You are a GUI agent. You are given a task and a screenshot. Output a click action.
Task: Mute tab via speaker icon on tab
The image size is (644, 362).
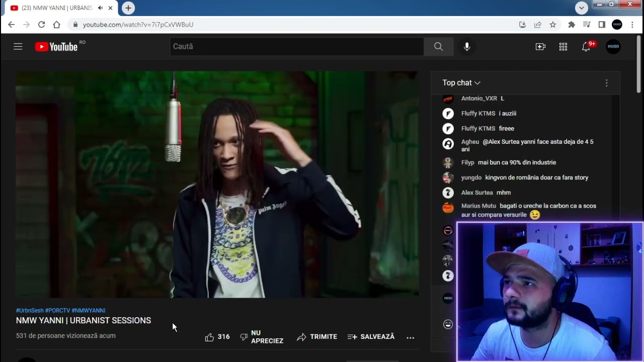[x=100, y=8]
